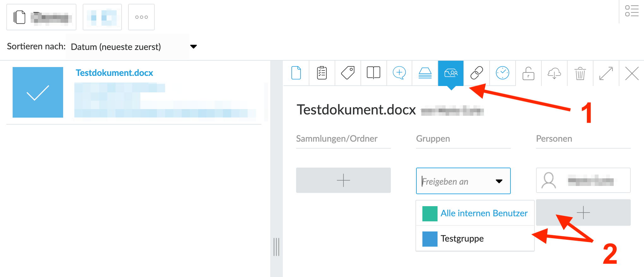This screenshot has height=277, width=644.
Task: Open the clipboard checklist tab icon
Action: click(x=322, y=73)
